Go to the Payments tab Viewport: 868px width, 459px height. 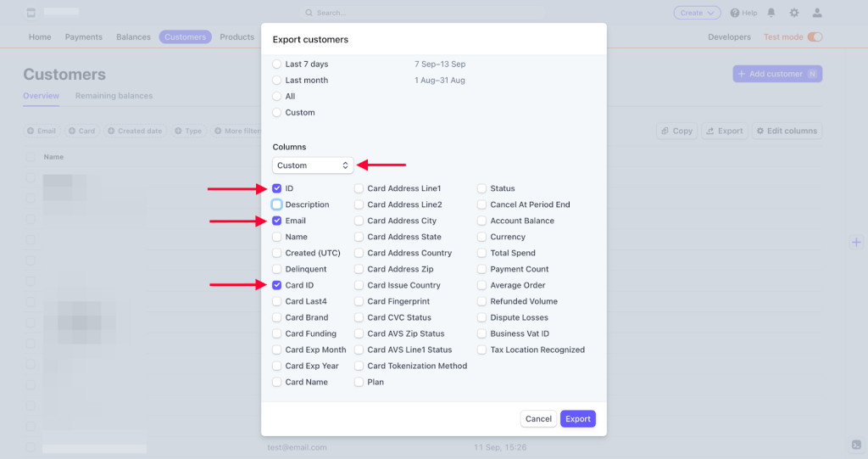tap(84, 37)
